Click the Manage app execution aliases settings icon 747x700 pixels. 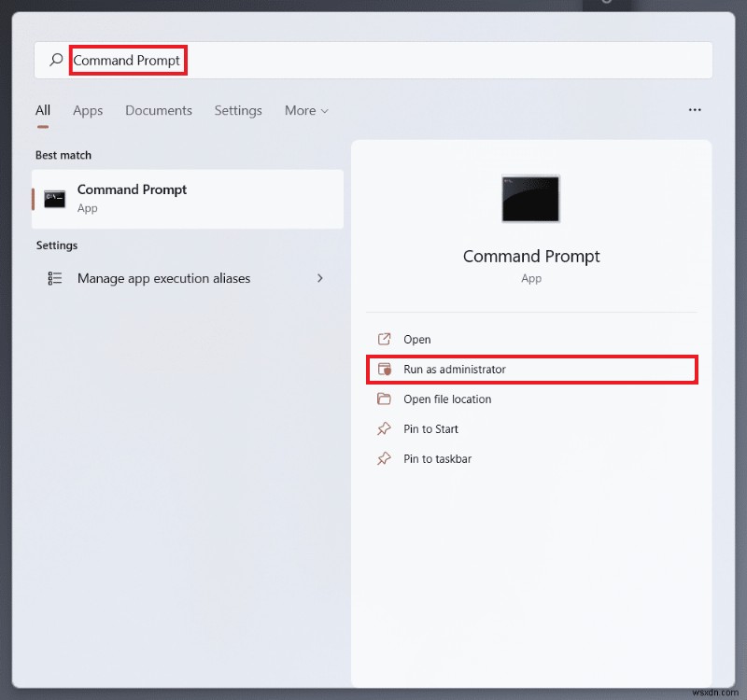54,278
